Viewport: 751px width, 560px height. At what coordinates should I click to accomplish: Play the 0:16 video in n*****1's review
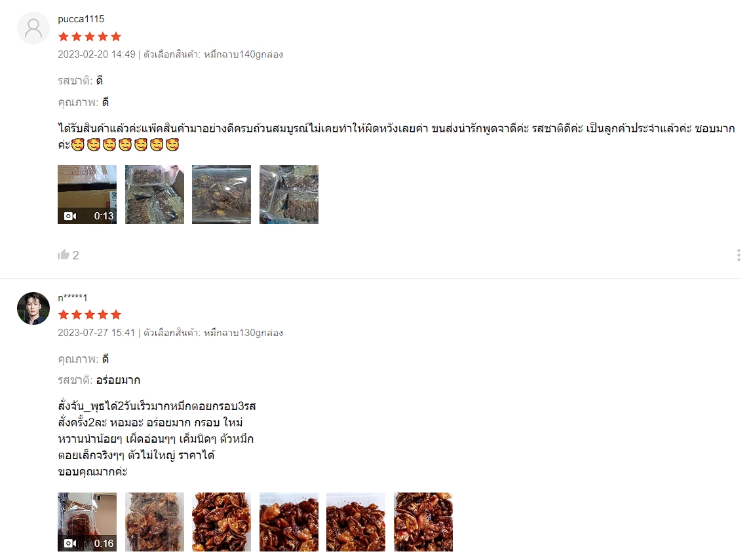click(87, 522)
